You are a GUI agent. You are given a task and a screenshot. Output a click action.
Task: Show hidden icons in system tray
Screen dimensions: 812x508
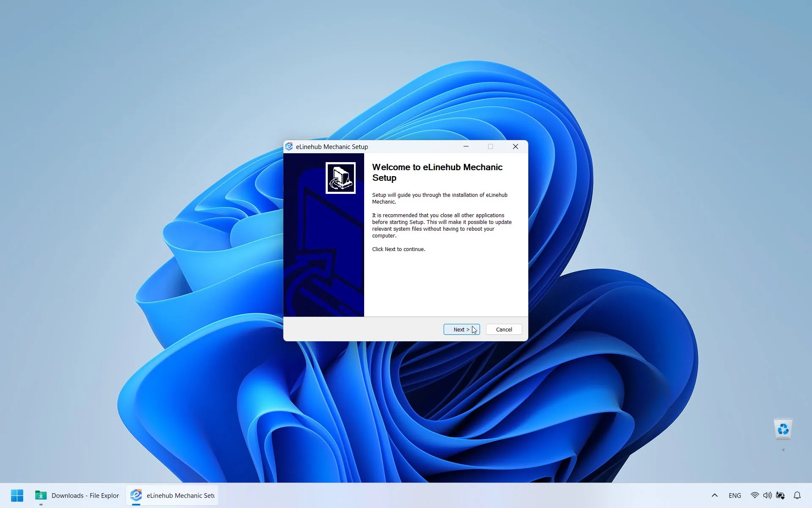pos(715,495)
